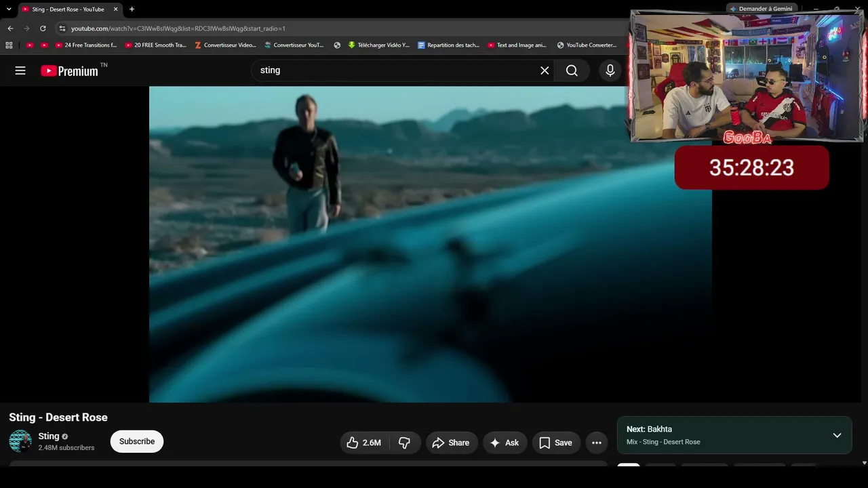The width and height of the screenshot is (868, 488).
Task: Save the video to a playlist
Action: [556, 443]
